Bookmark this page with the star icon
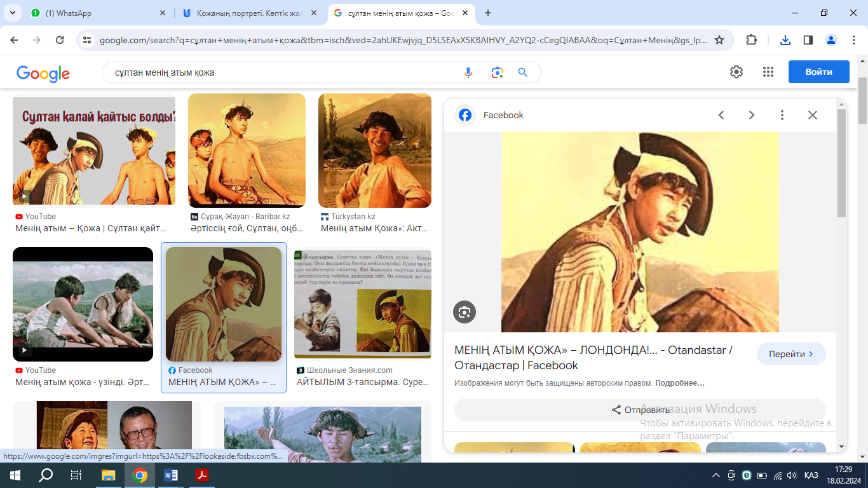 (x=719, y=40)
